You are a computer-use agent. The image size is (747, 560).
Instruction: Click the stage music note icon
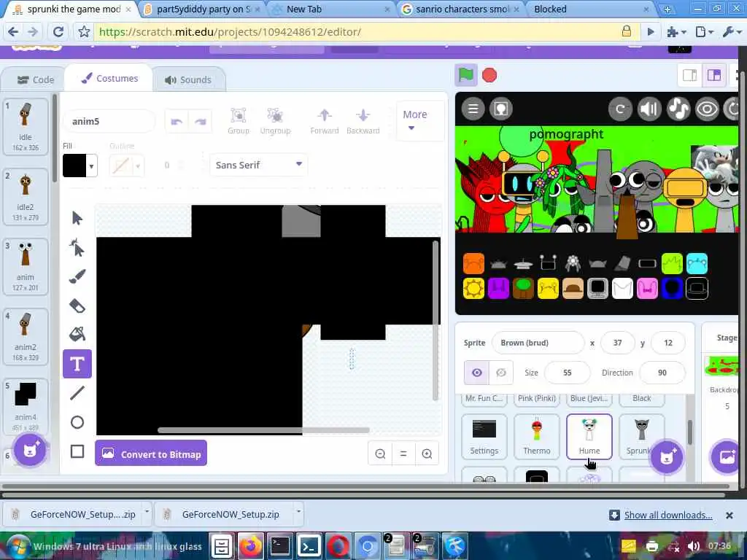[678, 109]
